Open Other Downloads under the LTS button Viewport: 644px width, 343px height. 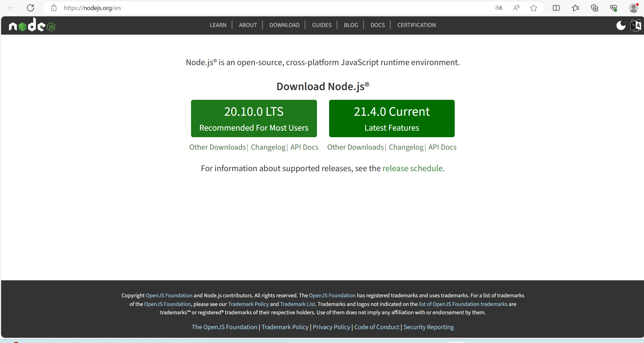click(217, 147)
